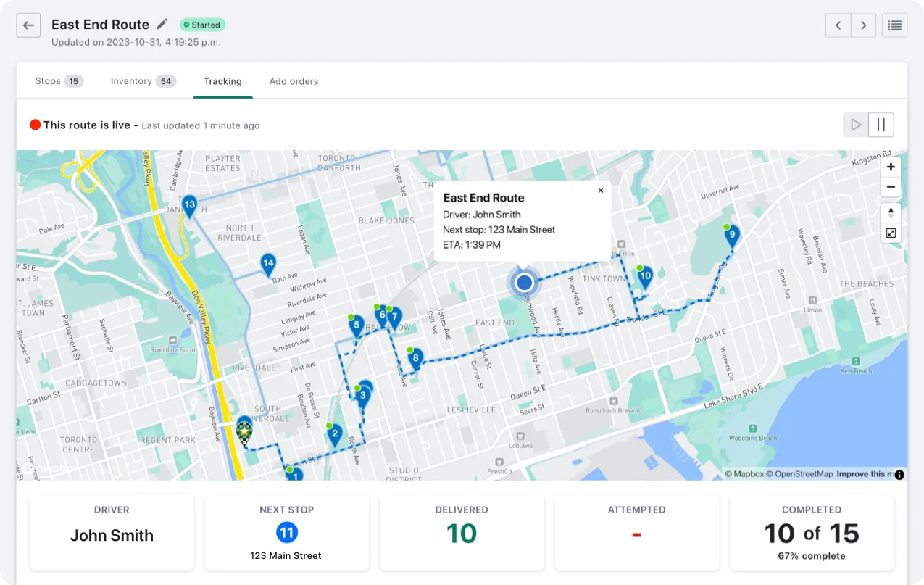Click popup Next stop: 123 Main Street
Screen dimensions: 924x585
point(499,230)
